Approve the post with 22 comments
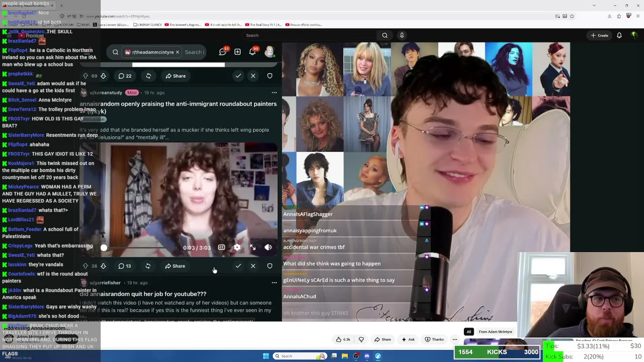The image size is (644, 362). [238, 76]
